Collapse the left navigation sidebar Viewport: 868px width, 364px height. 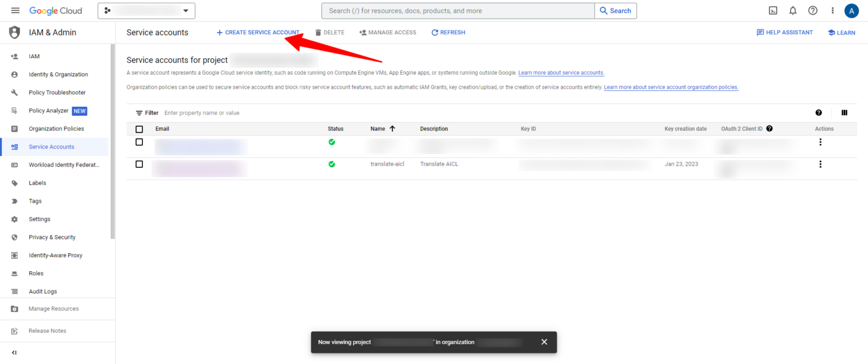click(14, 352)
